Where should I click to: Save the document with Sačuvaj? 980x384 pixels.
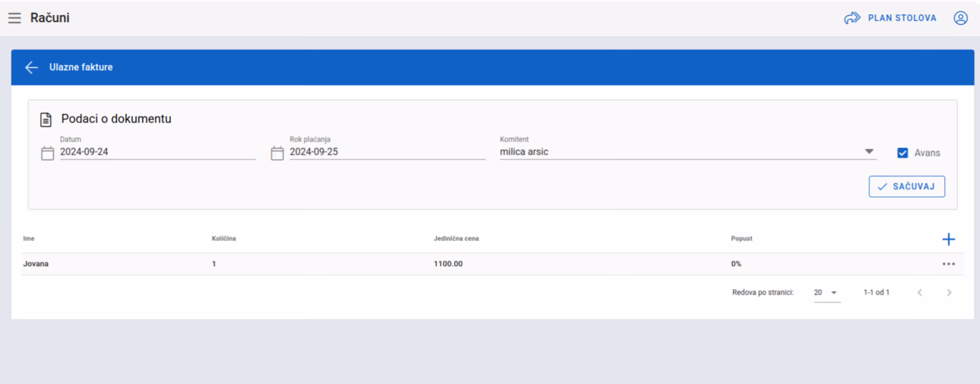coord(907,187)
